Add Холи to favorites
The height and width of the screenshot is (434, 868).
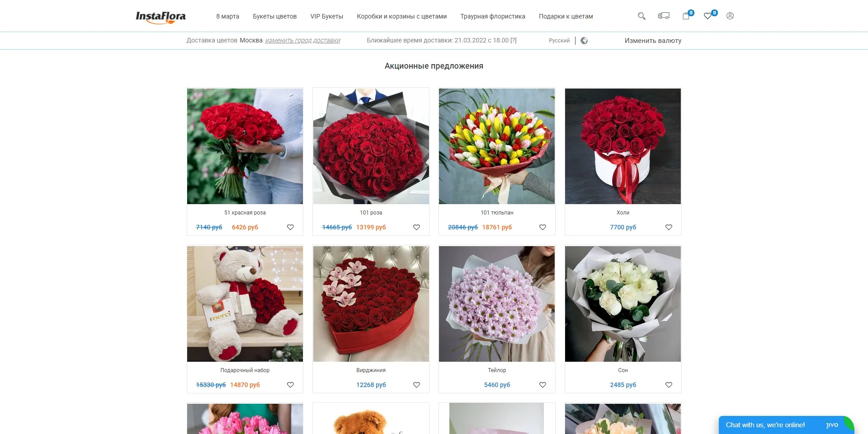(x=669, y=227)
